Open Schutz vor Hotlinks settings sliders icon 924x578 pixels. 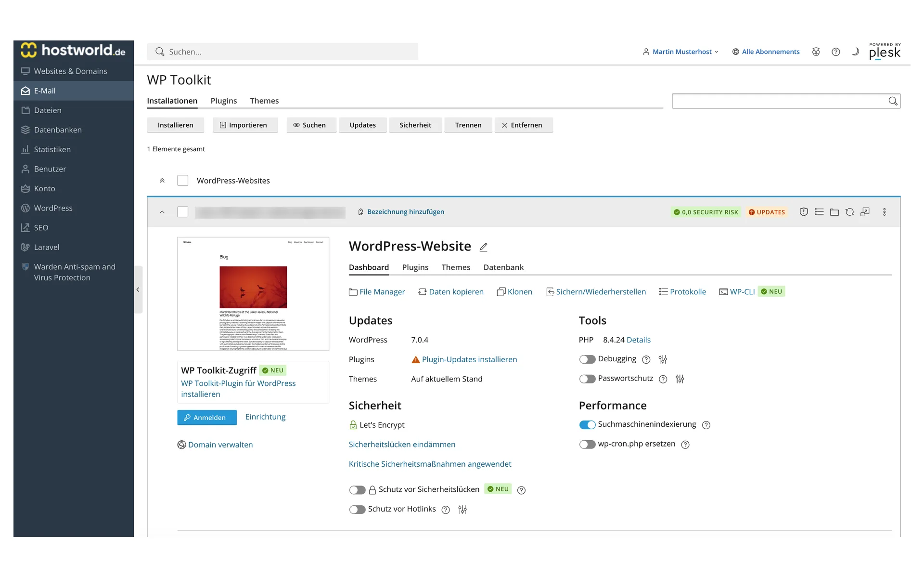pos(462,510)
